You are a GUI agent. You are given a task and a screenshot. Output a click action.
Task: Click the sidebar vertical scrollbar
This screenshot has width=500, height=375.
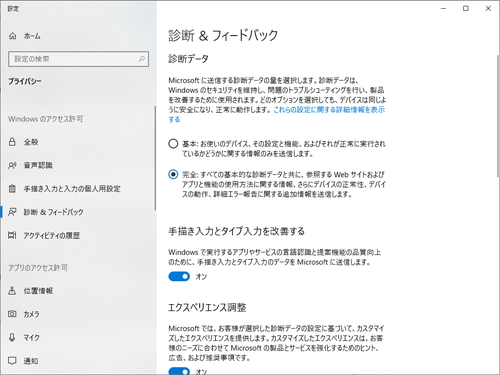click(155, 158)
